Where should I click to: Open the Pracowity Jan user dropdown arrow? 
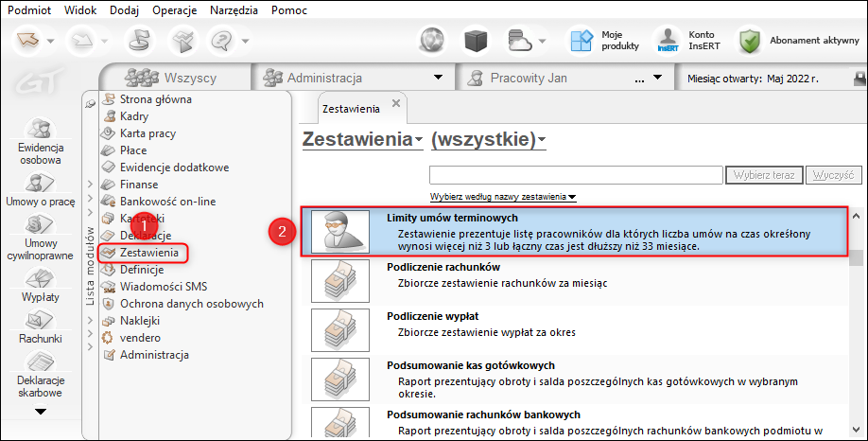click(658, 78)
